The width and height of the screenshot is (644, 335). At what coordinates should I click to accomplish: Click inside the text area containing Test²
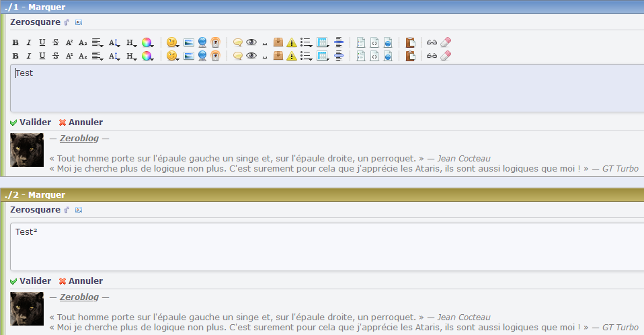point(323,248)
